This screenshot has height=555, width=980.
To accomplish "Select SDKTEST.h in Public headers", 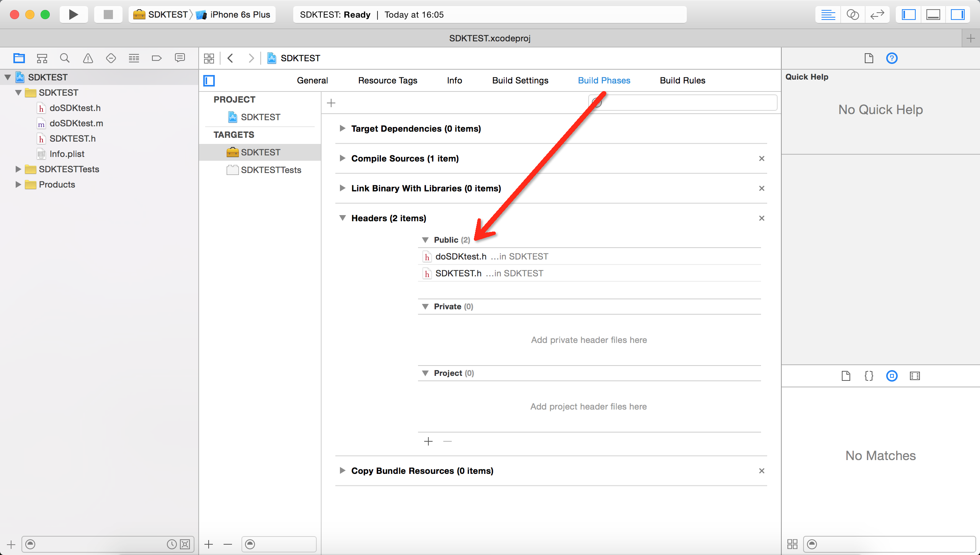I will [x=590, y=273].
